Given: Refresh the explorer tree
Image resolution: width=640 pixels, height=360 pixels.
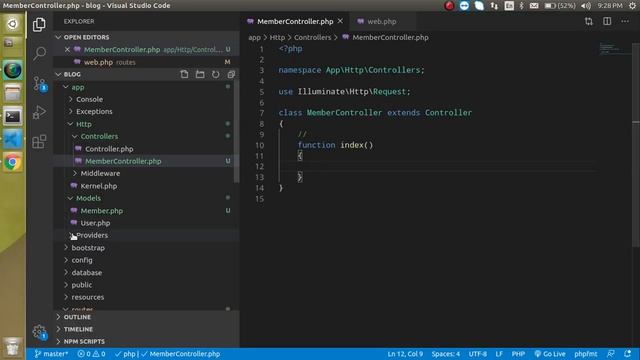Looking at the screenshot, I should [216, 74].
